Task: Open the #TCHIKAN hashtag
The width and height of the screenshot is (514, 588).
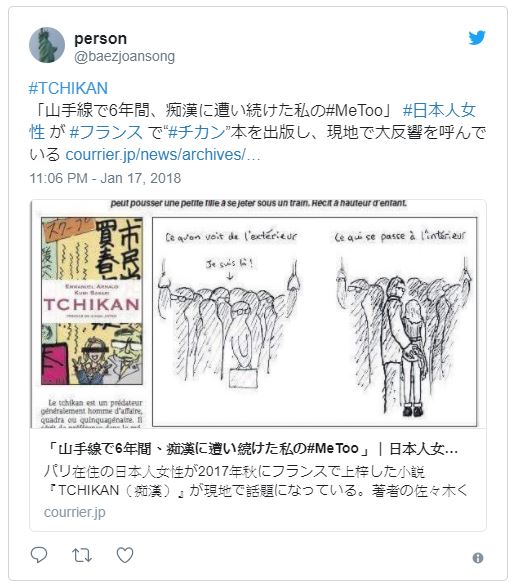Action: [x=68, y=88]
